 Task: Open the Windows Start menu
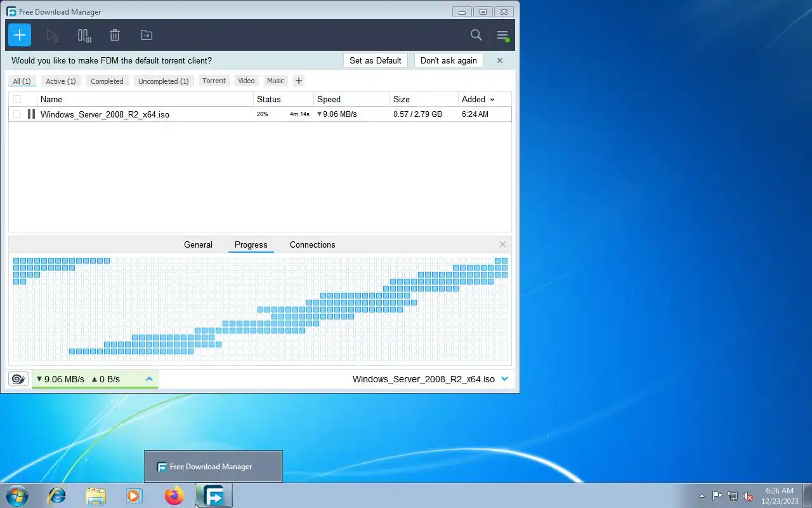tap(17, 495)
